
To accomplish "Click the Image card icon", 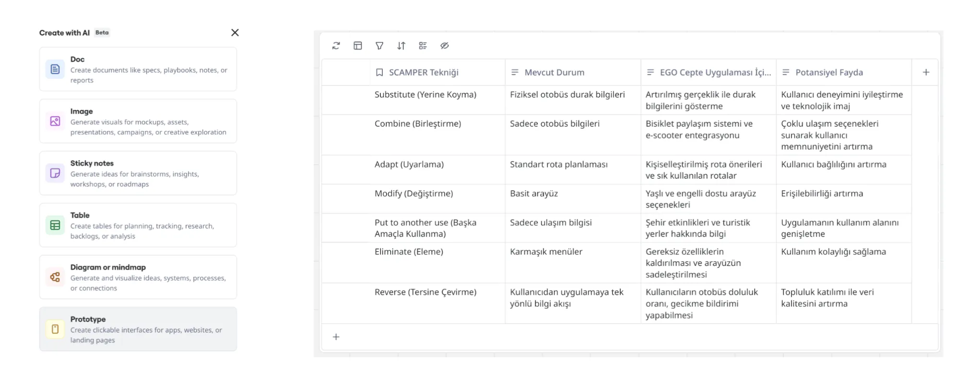I will [x=55, y=121].
